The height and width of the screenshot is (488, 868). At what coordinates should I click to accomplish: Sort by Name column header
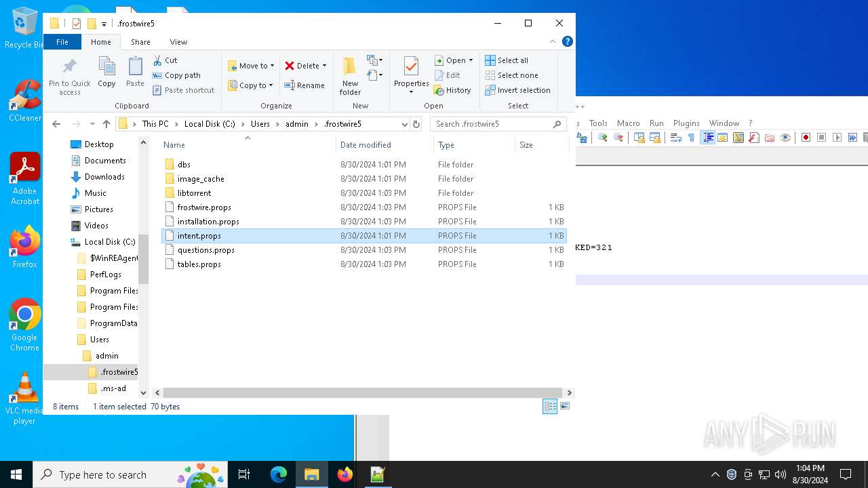(x=248, y=145)
